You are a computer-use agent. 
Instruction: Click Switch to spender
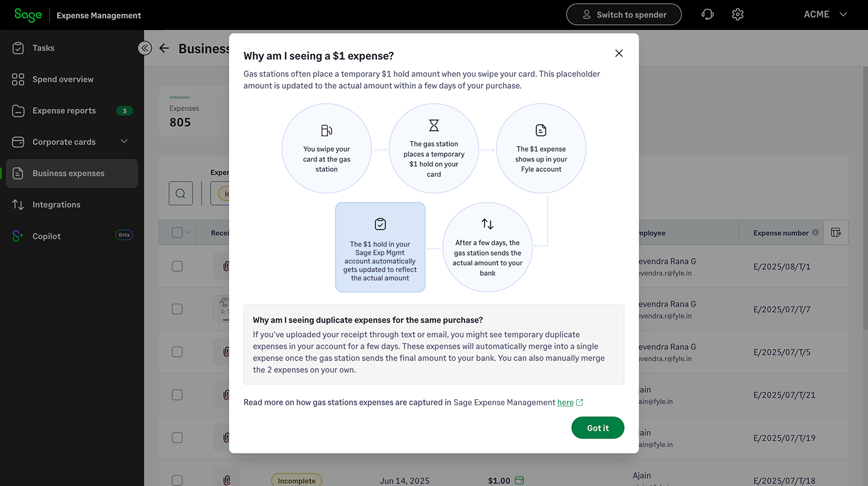coord(624,14)
